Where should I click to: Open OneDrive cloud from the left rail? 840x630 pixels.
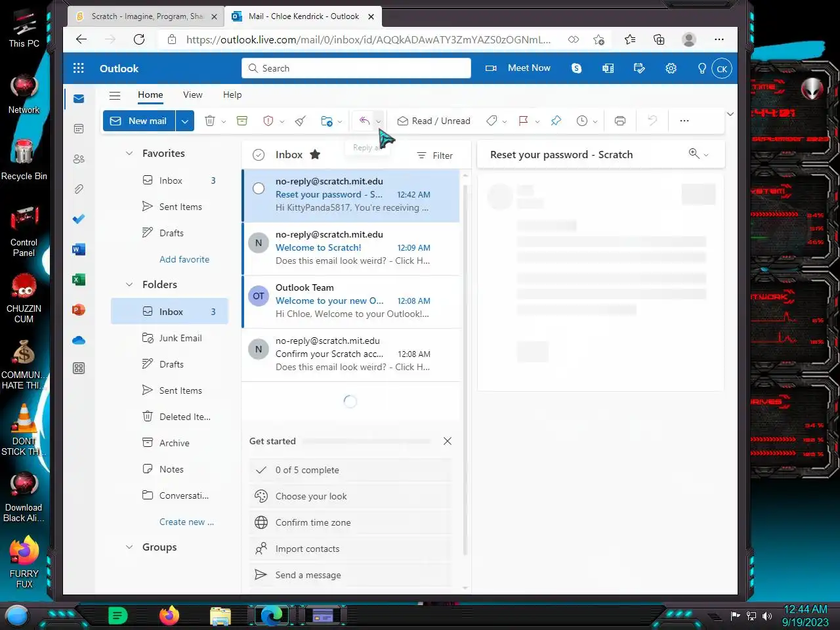(79, 340)
